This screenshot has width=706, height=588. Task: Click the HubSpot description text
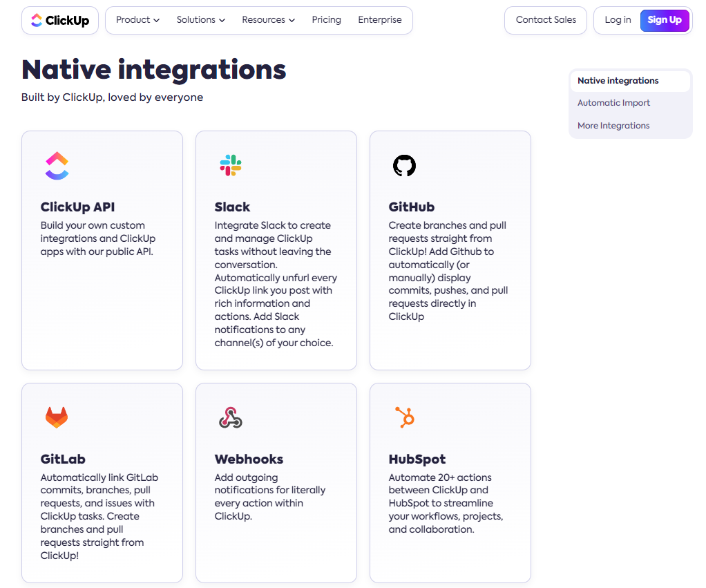pos(446,503)
